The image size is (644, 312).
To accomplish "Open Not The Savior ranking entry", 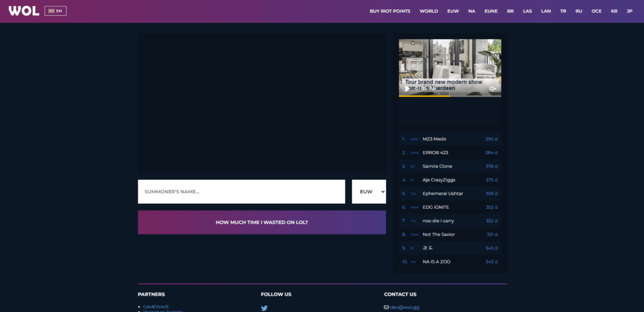I will pyautogui.click(x=450, y=235).
